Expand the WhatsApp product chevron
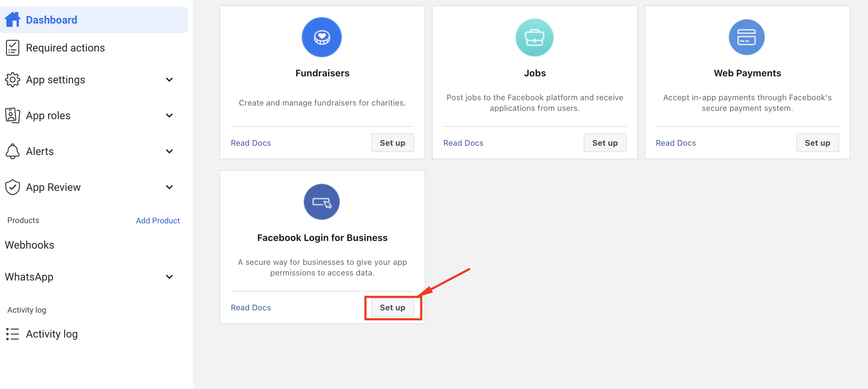Image resolution: width=868 pixels, height=389 pixels. tap(169, 277)
